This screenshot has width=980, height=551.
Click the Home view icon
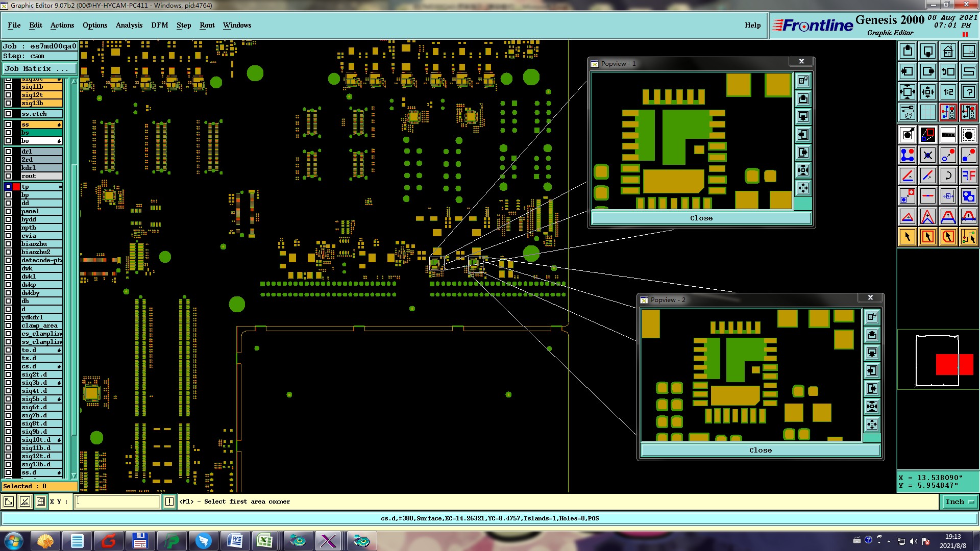(948, 51)
